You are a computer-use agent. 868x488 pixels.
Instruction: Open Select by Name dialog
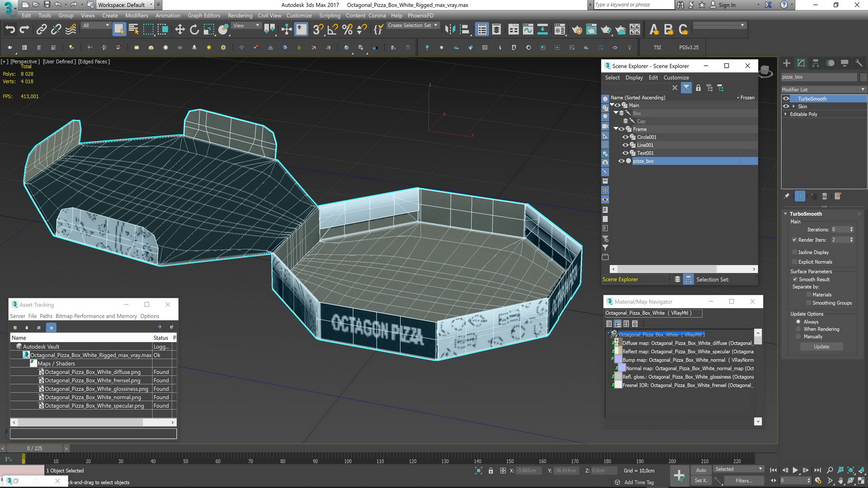[134, 29]
